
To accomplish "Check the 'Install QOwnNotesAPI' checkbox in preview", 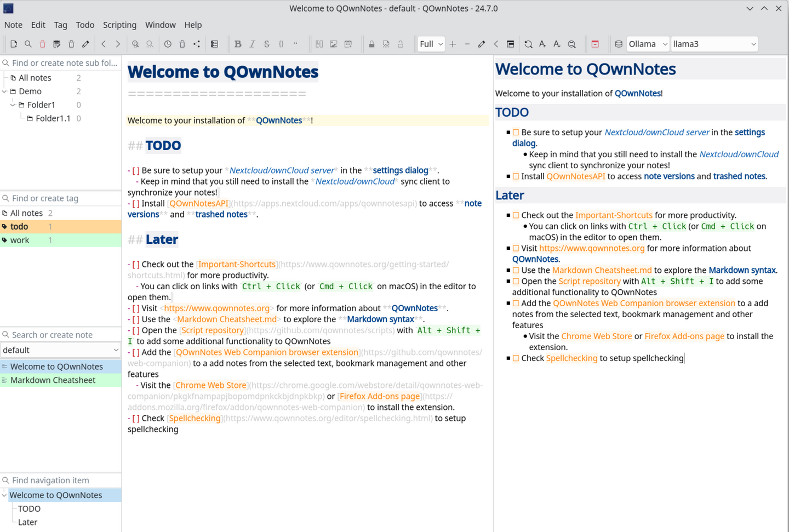I will pos(516,176).
